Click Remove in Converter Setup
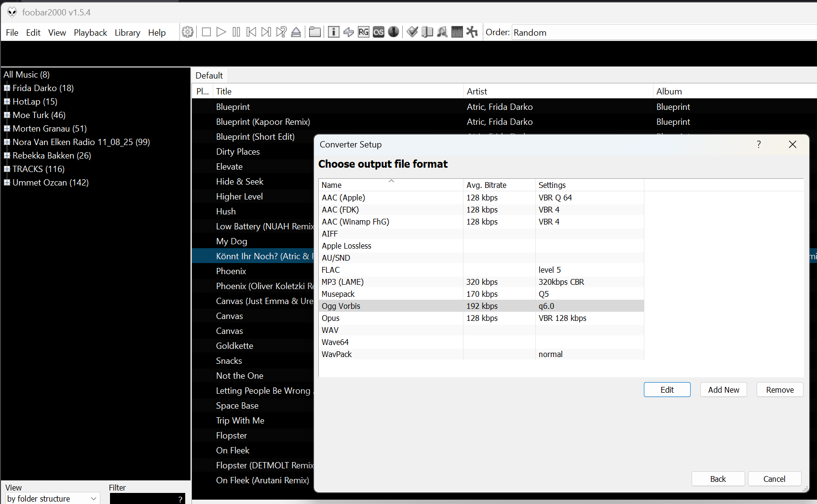The image size is (817, 504). pyautogui.click(x=780, y=390)
